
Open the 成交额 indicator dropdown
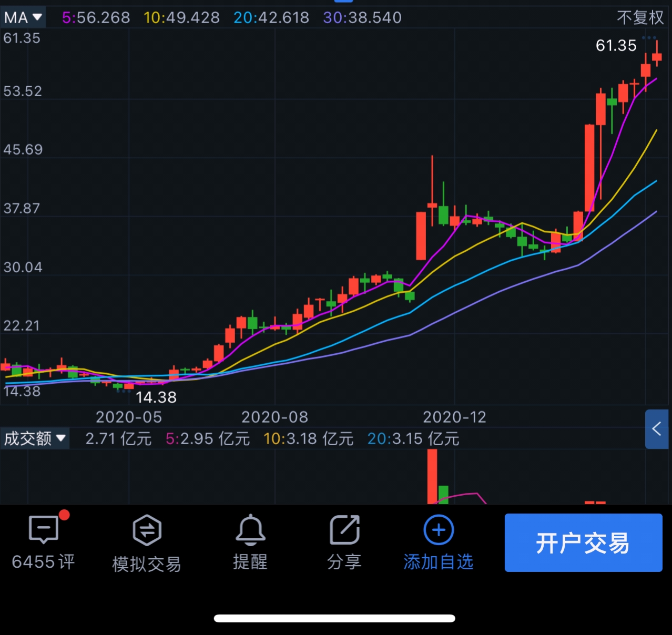point(35,438)
